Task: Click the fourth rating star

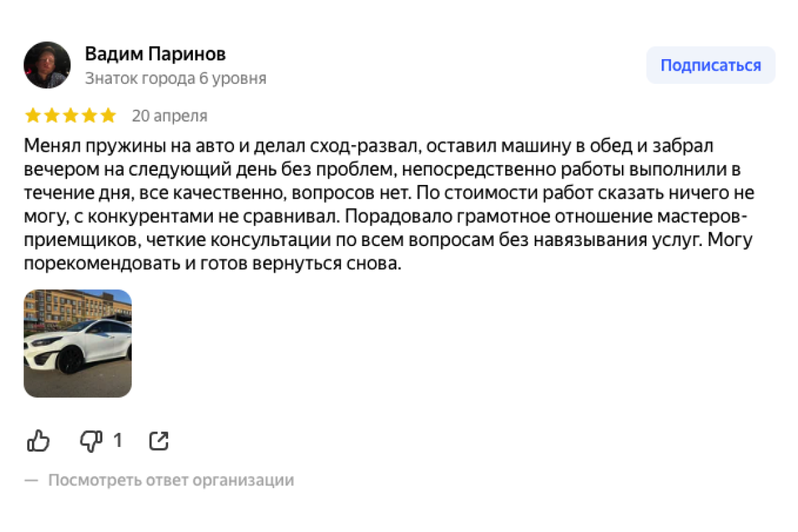Action: pos(88,116)
